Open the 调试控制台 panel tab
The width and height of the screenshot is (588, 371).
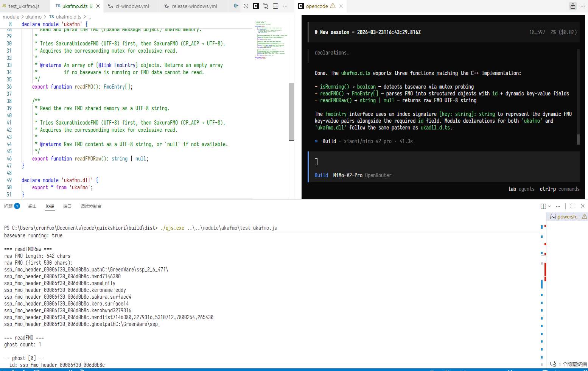[x=91, y=206]
